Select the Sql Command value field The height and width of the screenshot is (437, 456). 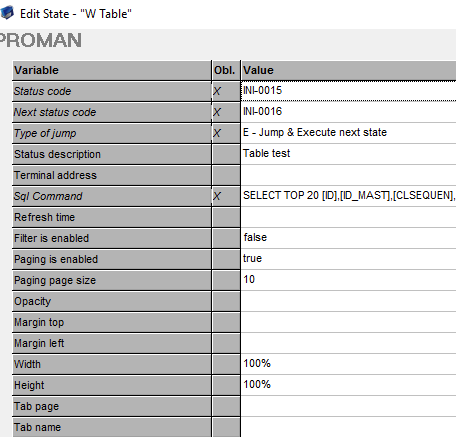(x=348, y=196)
